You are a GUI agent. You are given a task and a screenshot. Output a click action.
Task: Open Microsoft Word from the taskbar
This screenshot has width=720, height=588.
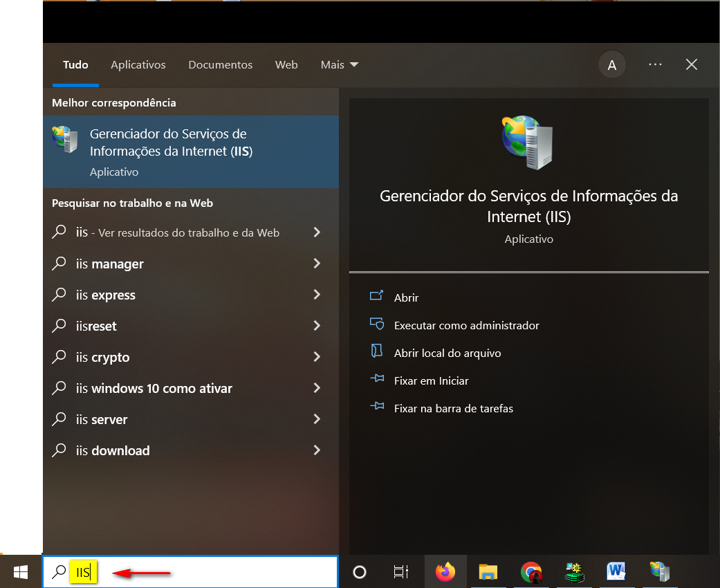coord(616,572)
